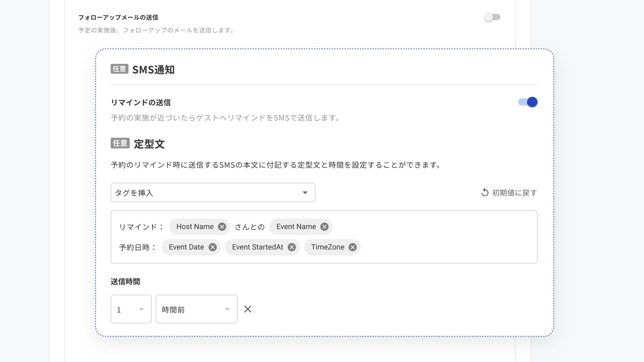
Task: Open the タグを挿入 dropdown
Action: click(x=212, y=192)
